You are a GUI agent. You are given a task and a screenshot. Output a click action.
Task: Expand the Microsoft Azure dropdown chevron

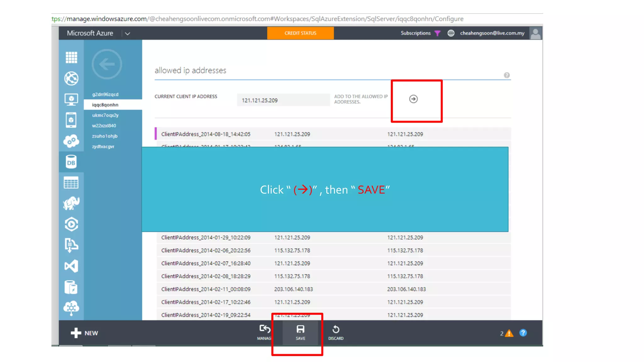pos(127,33)
